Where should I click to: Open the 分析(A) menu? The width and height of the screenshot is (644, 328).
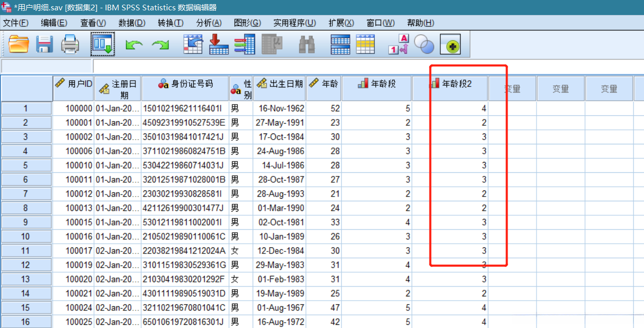point(209,23)
